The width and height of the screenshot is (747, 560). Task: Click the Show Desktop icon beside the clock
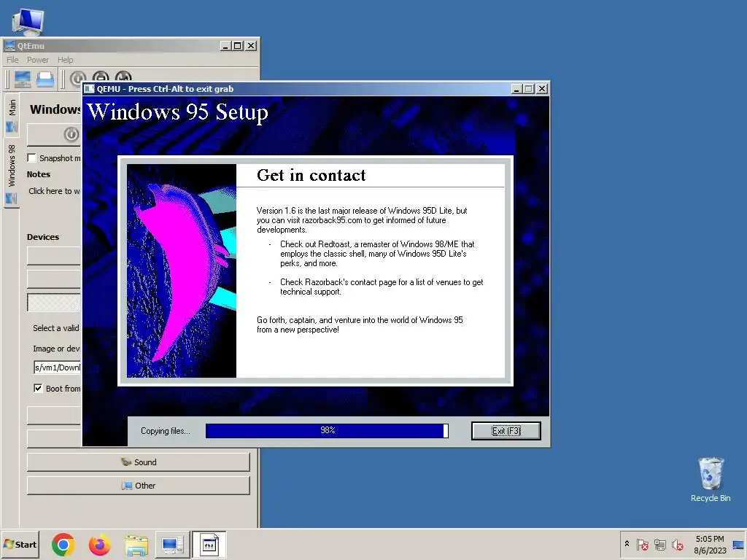(x=738, y=545)
